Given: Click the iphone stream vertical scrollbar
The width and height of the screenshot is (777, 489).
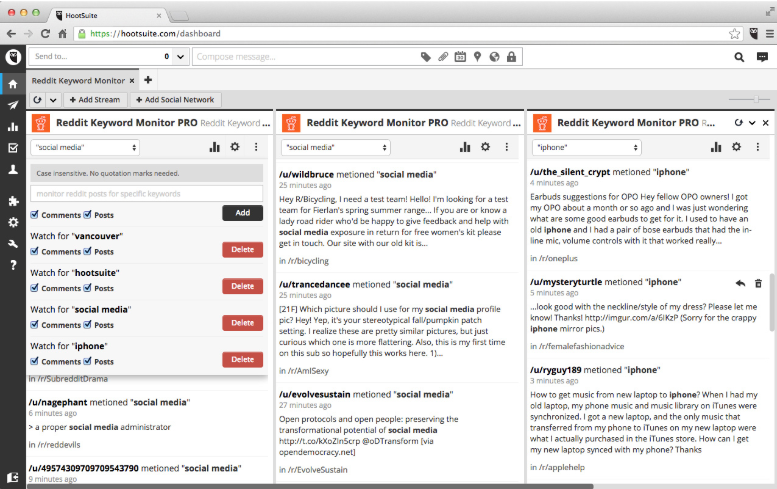Looking at the screenshot, I should (x=772, y=302).
